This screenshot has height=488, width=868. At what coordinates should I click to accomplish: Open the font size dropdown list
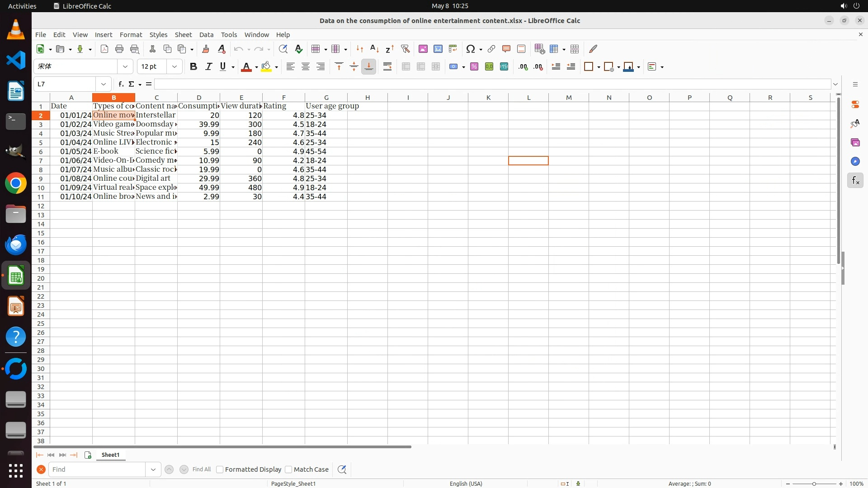(x=175, y=67)
